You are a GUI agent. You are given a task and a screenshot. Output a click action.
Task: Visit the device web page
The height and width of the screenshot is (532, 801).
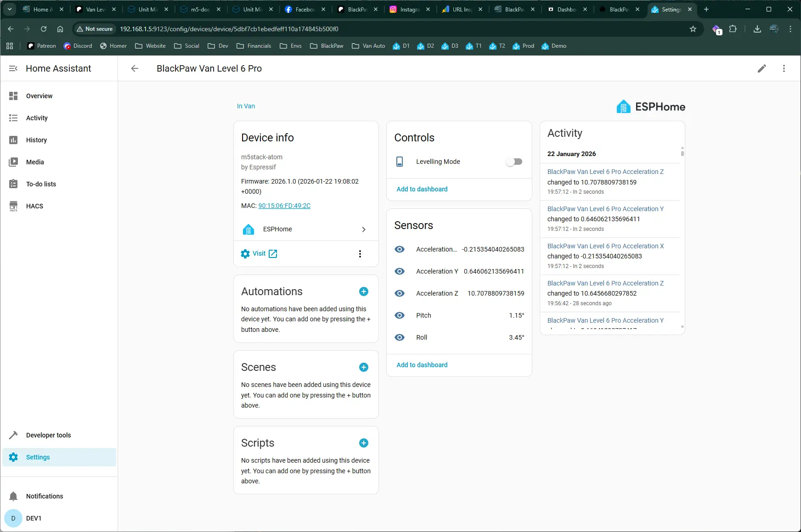[259, 254]
